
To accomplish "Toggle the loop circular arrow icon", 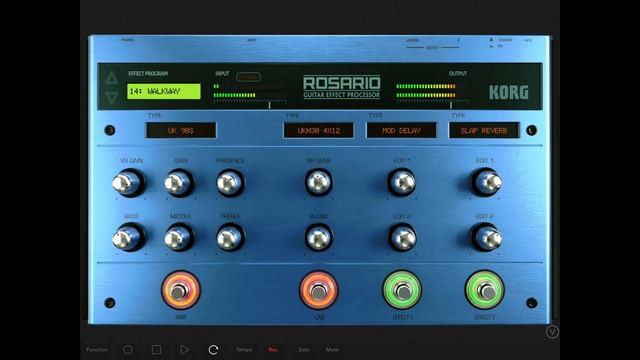I will point(213,350).
